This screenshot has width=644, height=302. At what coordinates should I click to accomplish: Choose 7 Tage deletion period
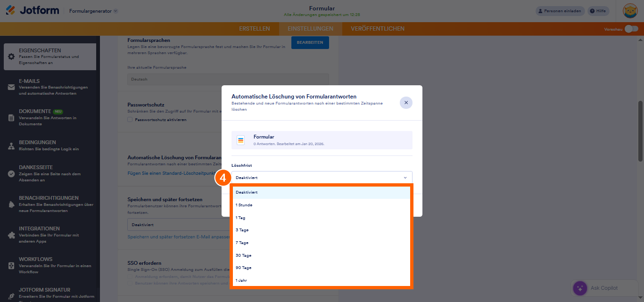point(322,243)
